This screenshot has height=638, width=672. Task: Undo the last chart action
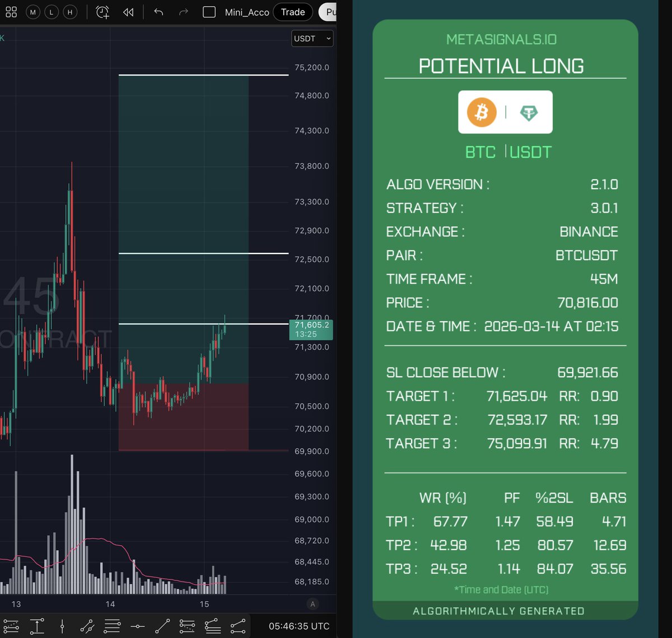coord(158,12)
